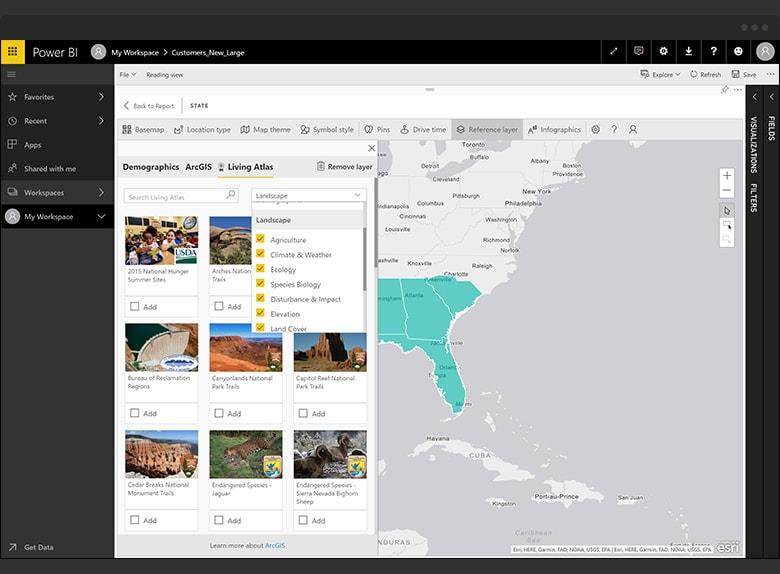780x574 pixels.
Task: Open the Drive time tool
Action: coord(423,129)
